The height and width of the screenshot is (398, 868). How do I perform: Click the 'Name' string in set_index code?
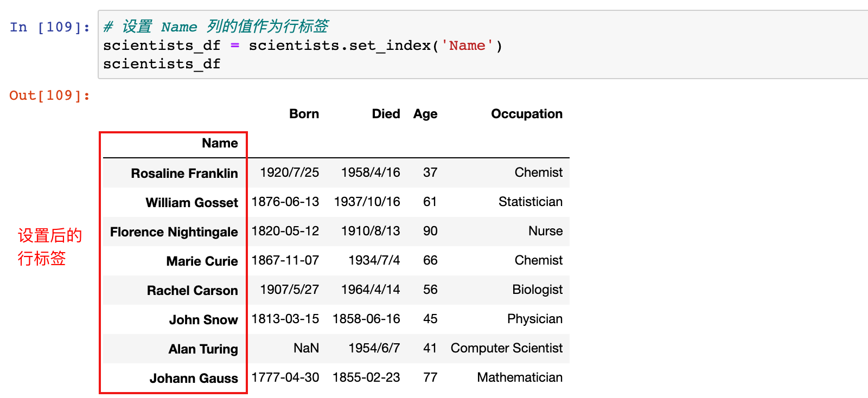tap(467, 46)
